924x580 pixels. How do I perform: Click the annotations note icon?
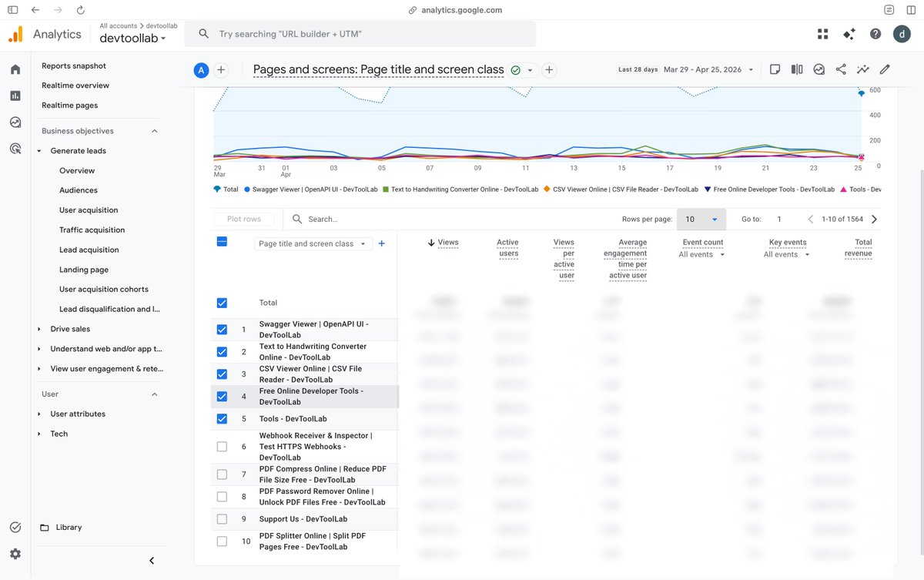coord(775,69)
